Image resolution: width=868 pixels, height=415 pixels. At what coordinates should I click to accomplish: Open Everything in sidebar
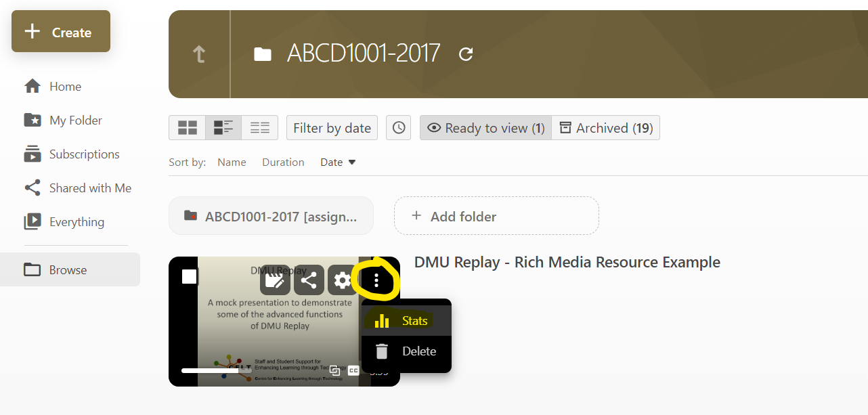point(77,222)
